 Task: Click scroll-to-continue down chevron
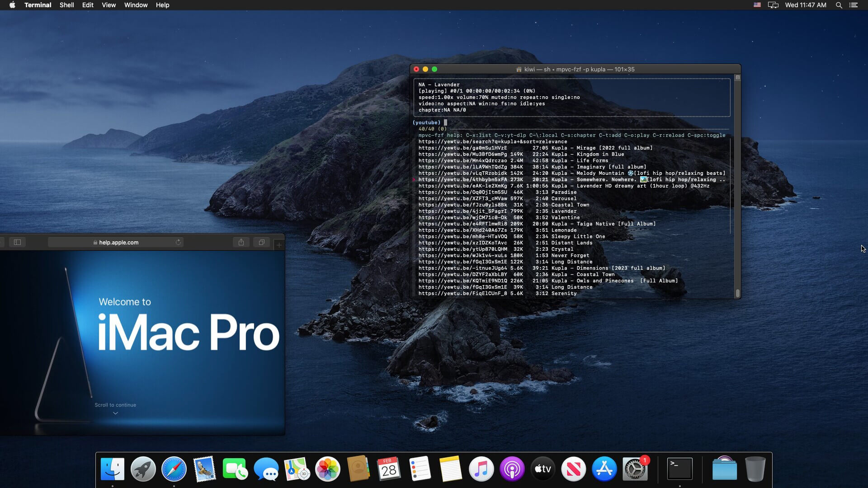pyautogui.click(x=115, y=413)
